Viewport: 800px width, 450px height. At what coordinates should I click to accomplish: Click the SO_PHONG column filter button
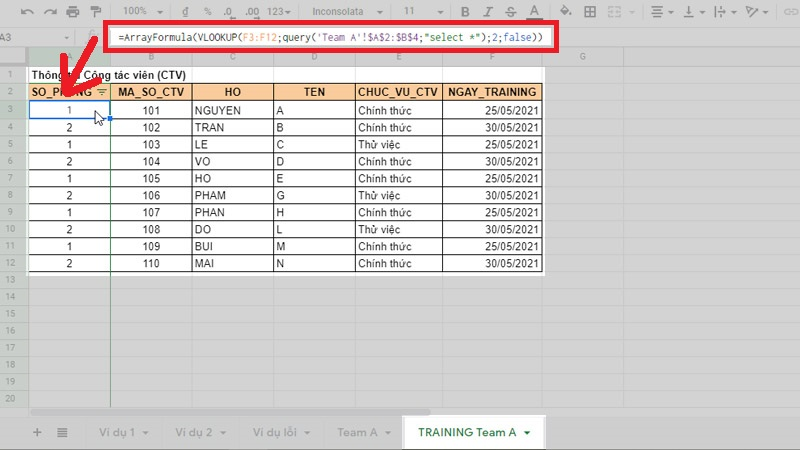coord(101,92)
